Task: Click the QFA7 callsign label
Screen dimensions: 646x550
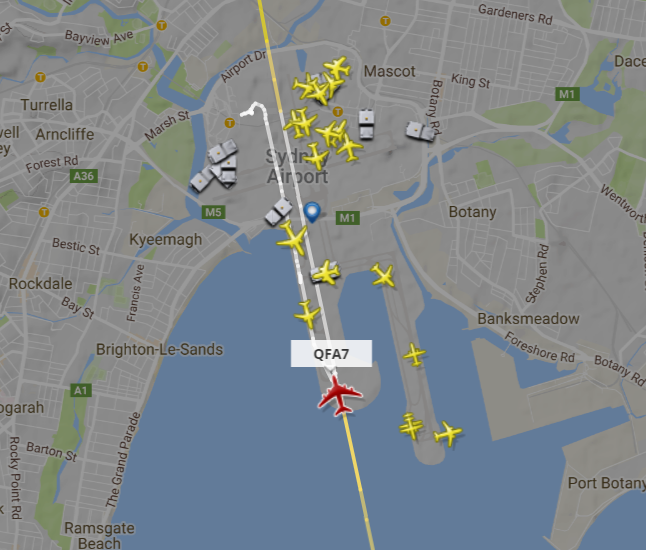Action: [331, 354]
